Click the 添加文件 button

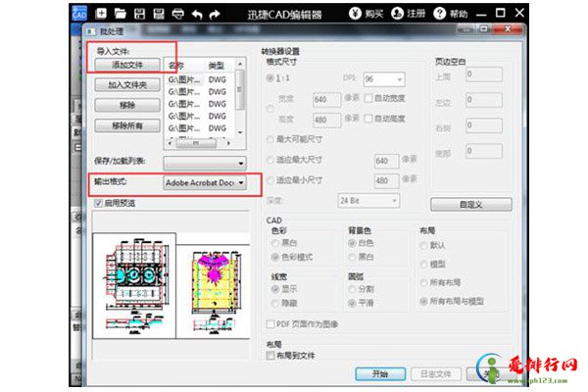127,65
